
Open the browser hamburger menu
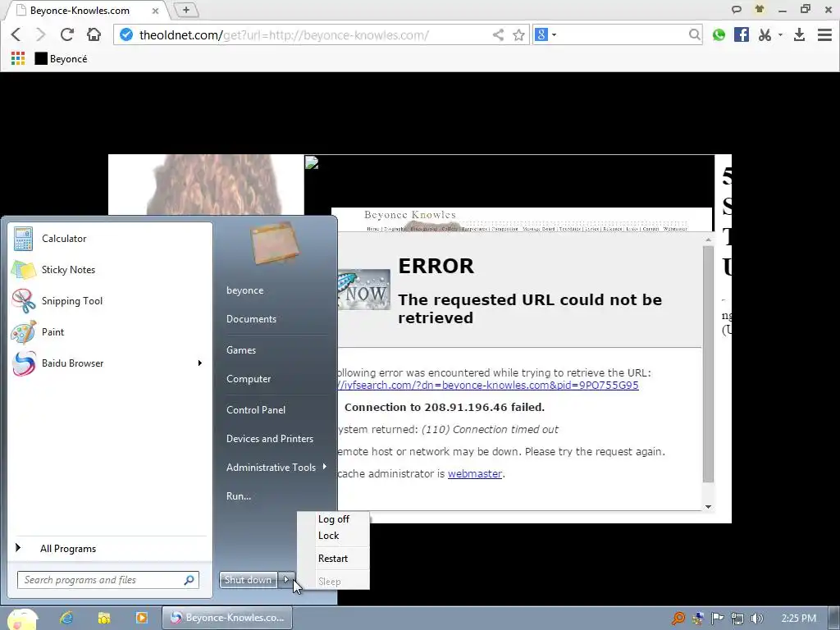[824, 34]
